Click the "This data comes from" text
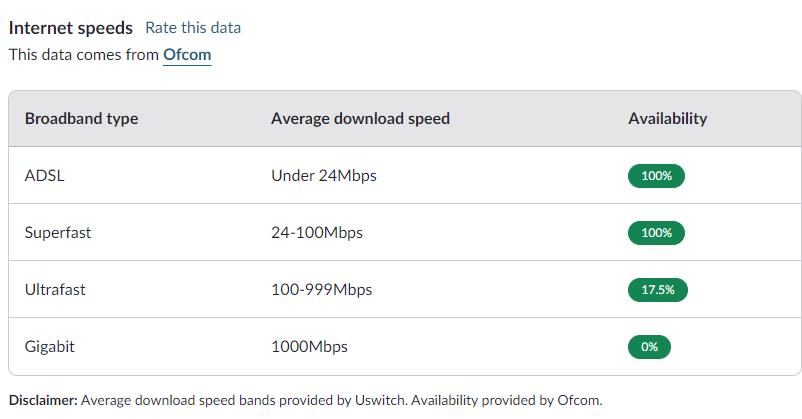The image size is (802, 419). [x=83, y=55]
